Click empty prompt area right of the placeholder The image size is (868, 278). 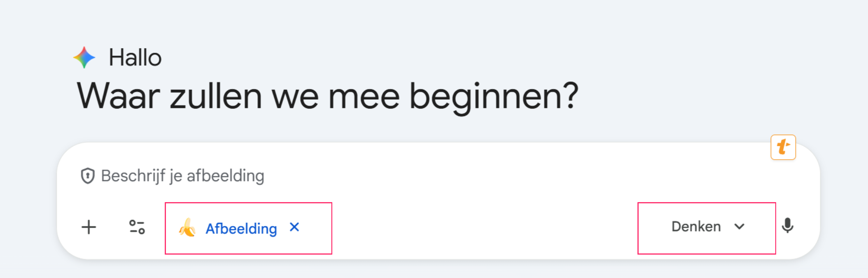click(494, 176)
